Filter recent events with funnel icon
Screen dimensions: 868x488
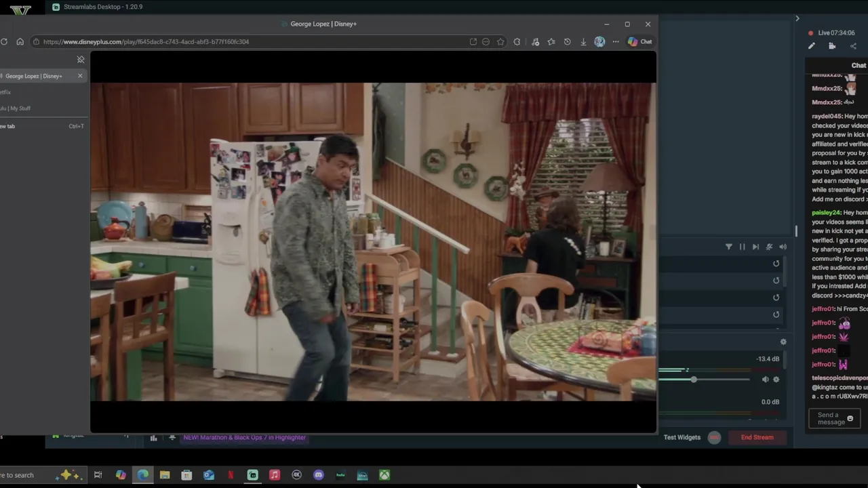coord(728,247)
